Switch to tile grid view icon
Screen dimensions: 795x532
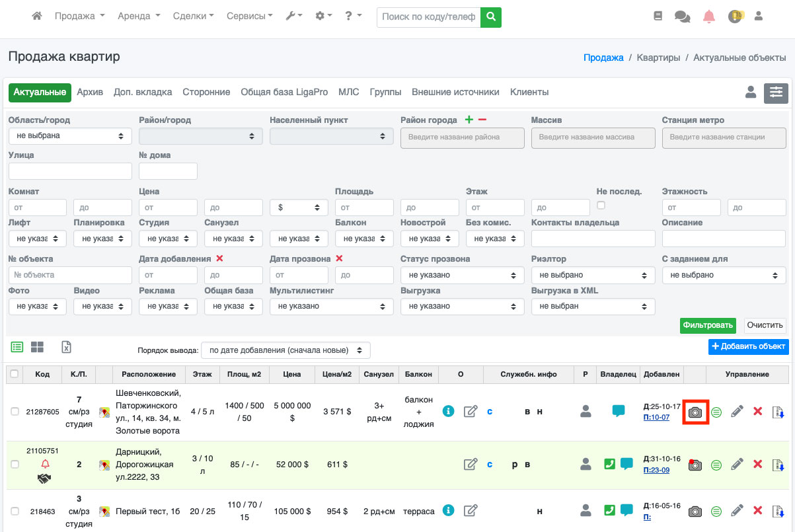[x=37, y=348]
